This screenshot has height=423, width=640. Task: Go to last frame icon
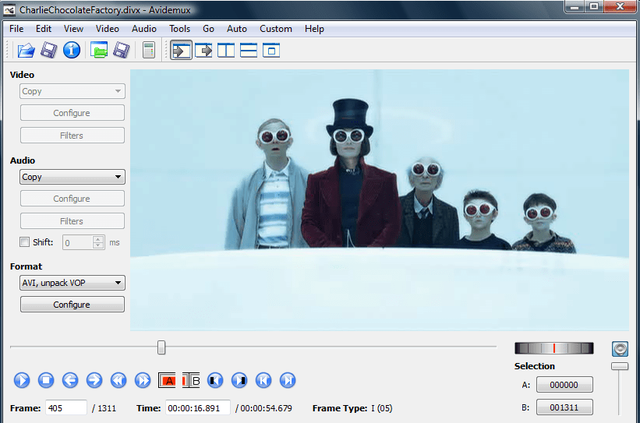pyautogui.click(x=287, y=380)
